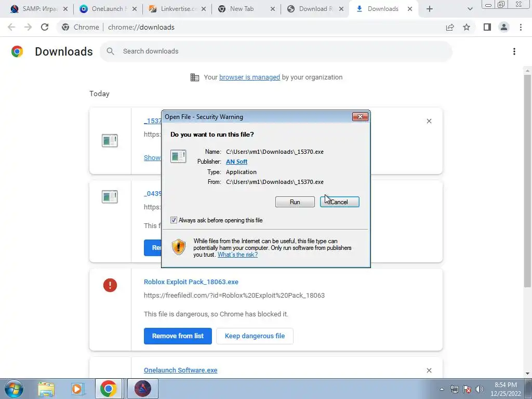The width and height of the screenshot is (532, 399).
Task: Click the Chrome taskbar icon
Action: (108, 389)
